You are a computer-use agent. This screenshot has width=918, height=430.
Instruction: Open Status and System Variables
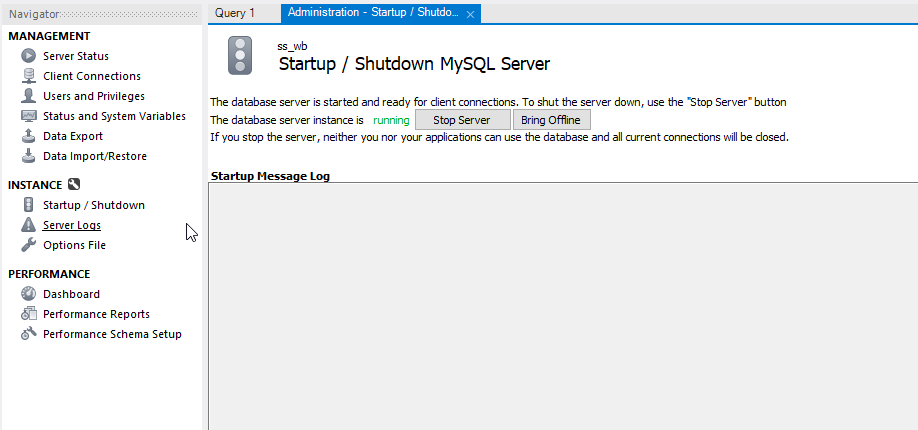pyautogui.click(x=114, y=116)
